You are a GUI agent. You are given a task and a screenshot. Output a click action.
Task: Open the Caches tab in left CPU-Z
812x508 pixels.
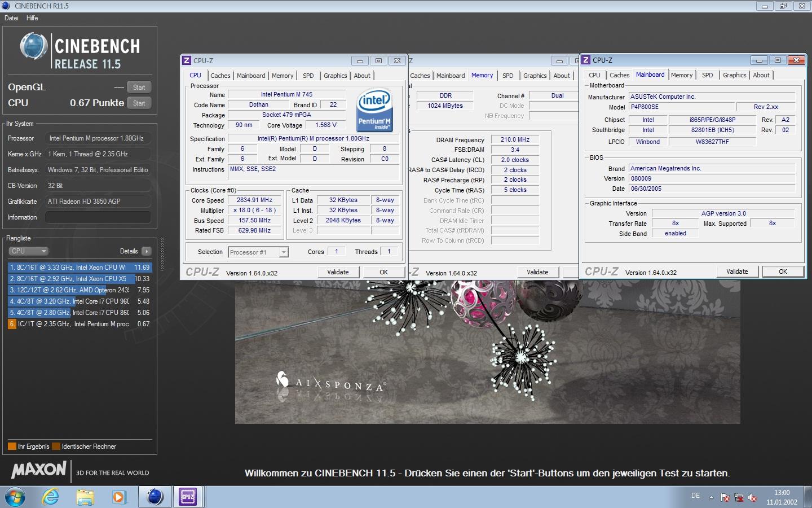220,76
